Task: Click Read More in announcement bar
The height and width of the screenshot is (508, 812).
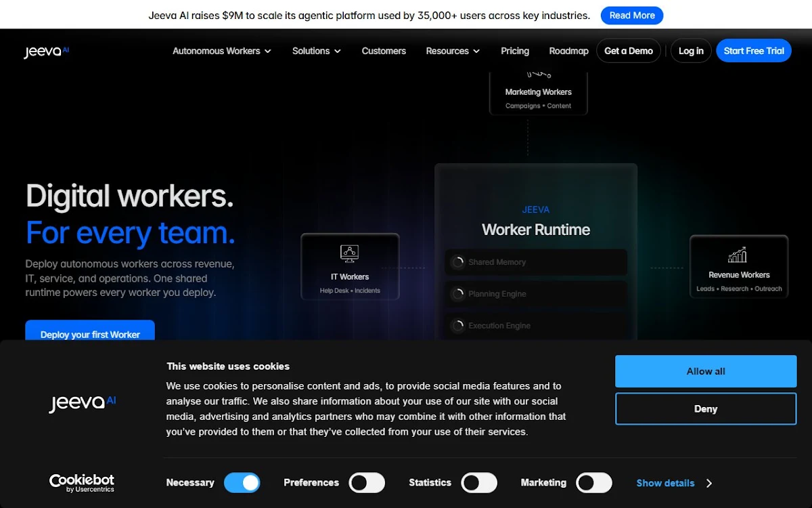Action: click(632, 16)
